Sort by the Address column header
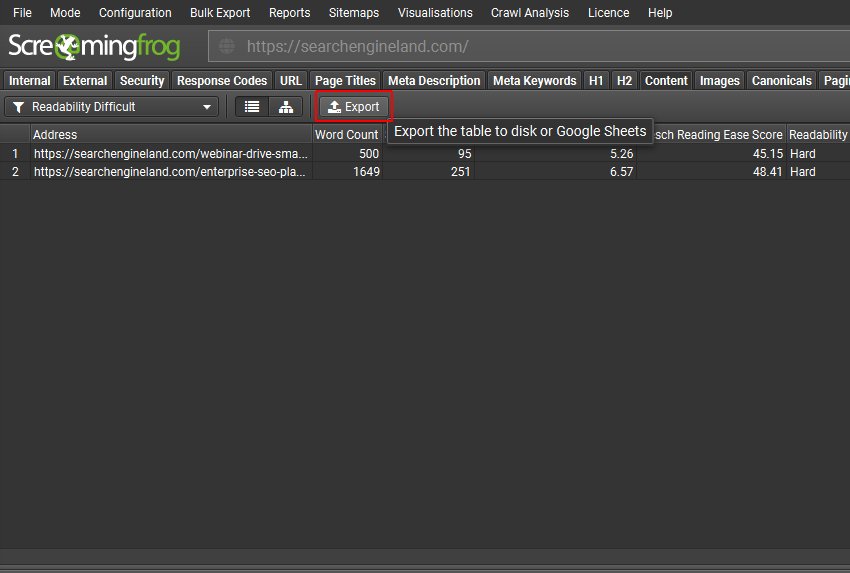 [171, 134]
